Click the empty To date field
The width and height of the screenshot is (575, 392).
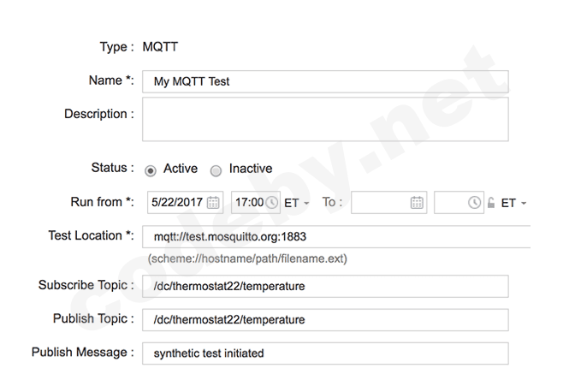pyautogui.click(x=380, y=203)
